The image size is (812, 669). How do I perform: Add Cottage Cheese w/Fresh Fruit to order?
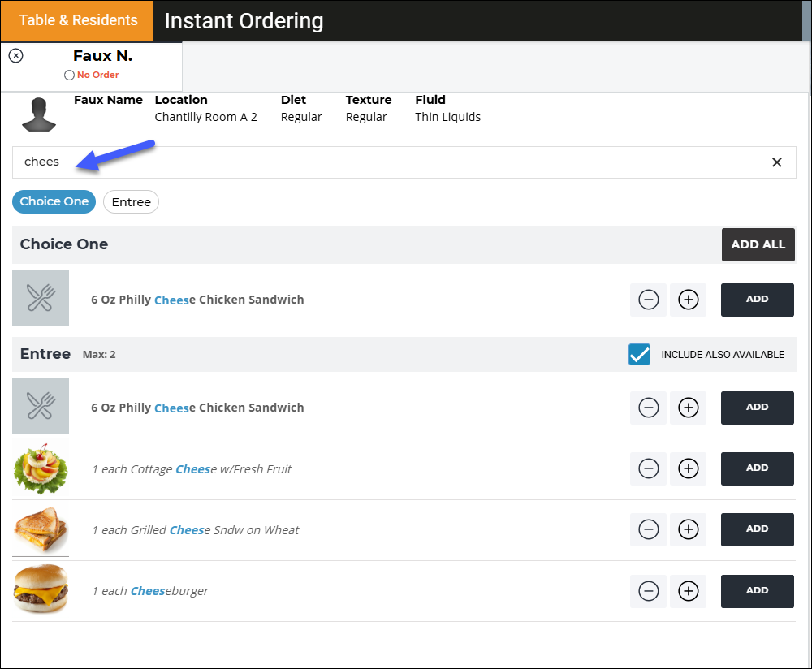click(x=757, y=468)
